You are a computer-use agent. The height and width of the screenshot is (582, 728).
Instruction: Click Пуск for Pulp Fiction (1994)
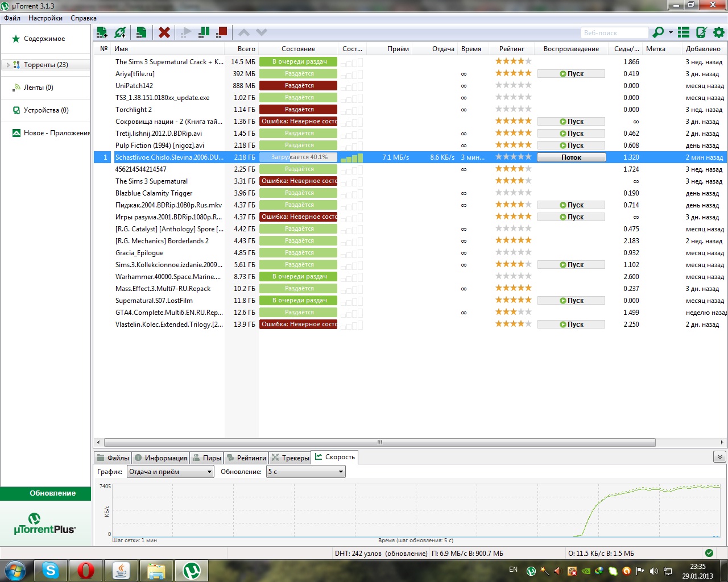(571, 145)
